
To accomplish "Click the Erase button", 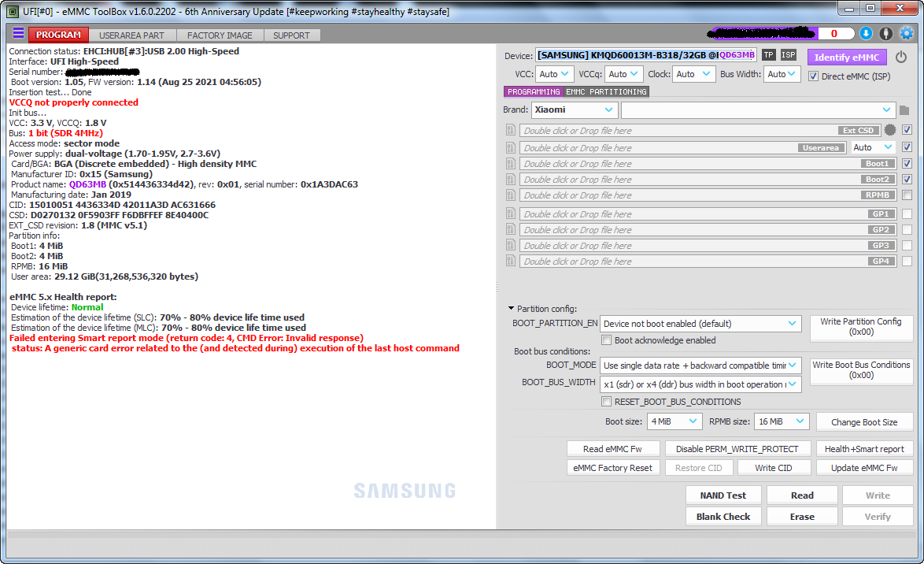I will pos(802,516).
